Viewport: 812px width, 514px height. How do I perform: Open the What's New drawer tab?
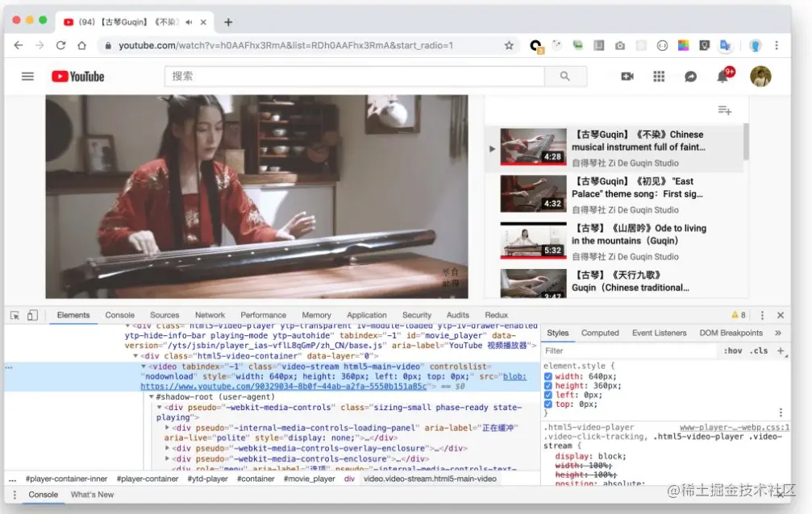click(x=92, y=495)
